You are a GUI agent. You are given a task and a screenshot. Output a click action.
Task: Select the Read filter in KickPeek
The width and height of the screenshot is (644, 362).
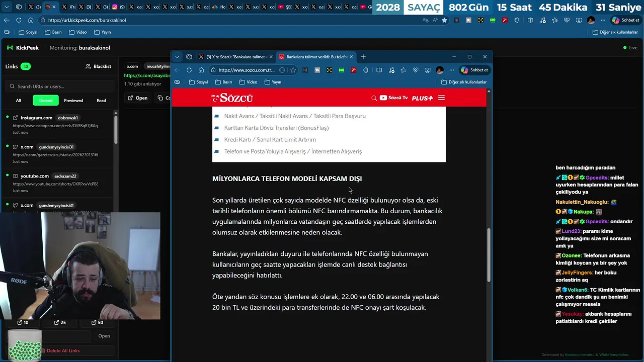pos(101,101)
